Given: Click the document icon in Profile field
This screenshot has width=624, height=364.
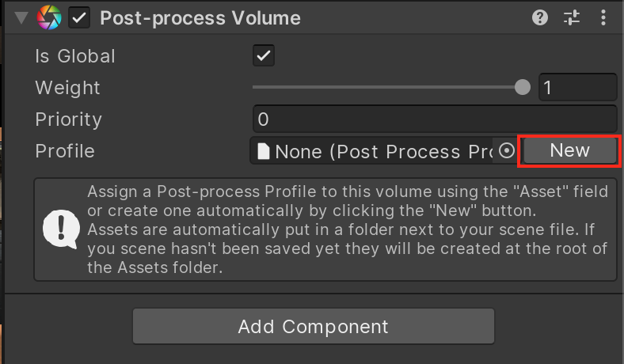Looking at the screenshot, I should click(264, 151).
